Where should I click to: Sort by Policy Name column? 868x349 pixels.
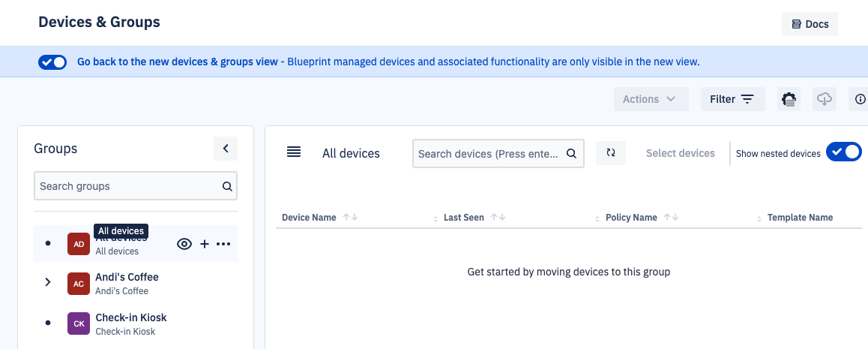pyautogui.click(x=671, y=218)
